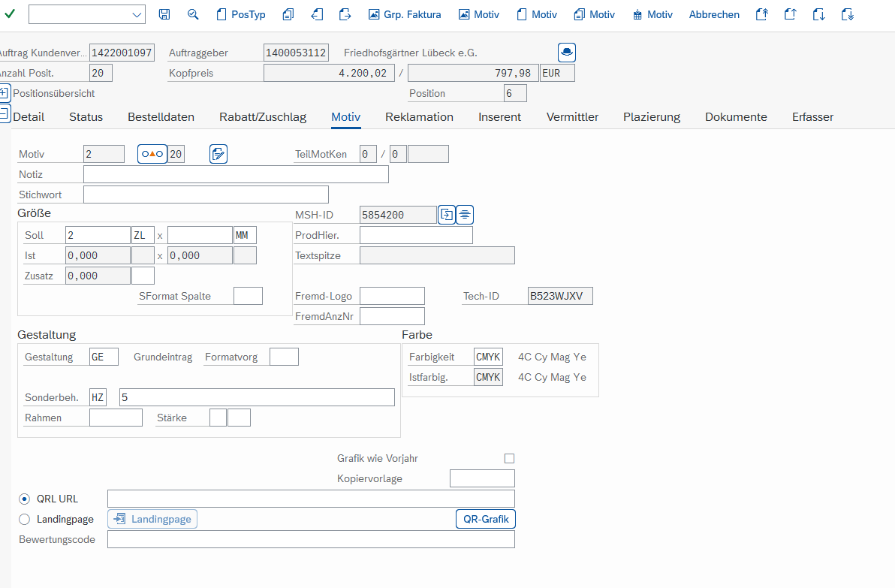895x588 pixels.
Task: Click the Gestaltung field containing GE
Action: (104, 357)
